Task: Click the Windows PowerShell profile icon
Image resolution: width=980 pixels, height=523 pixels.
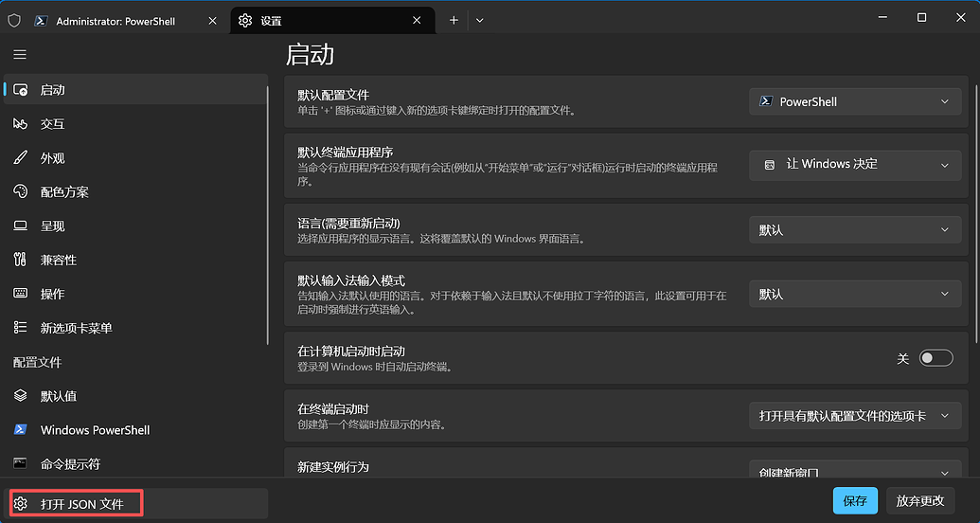Action: pos(20,430)
